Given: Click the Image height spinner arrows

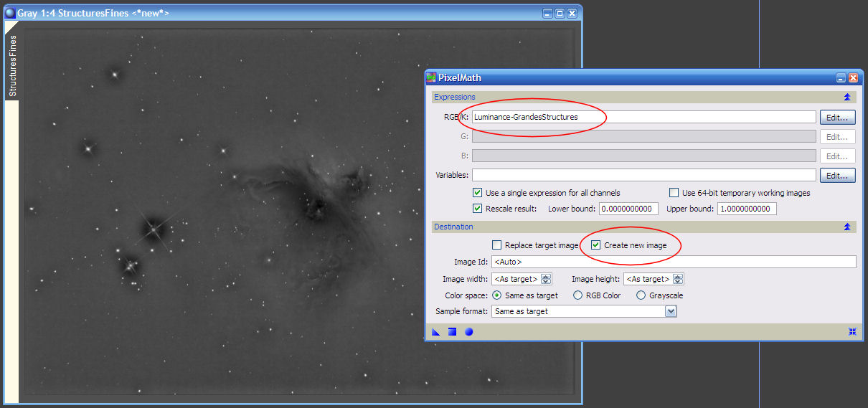Looking at the screenshot, I should coord(679,279).
